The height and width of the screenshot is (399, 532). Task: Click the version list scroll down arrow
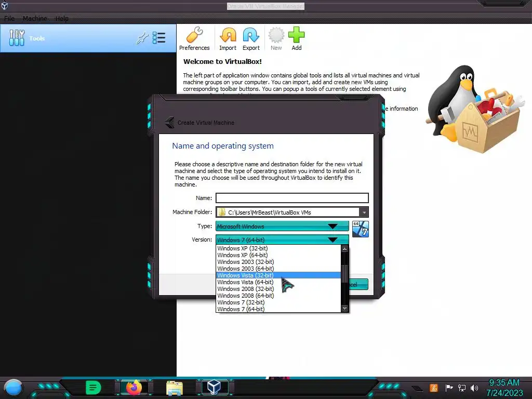click(345, 309)
